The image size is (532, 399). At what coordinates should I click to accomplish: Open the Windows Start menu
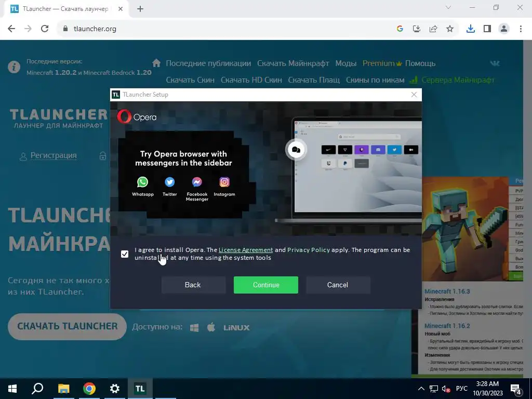click(12, 389)
